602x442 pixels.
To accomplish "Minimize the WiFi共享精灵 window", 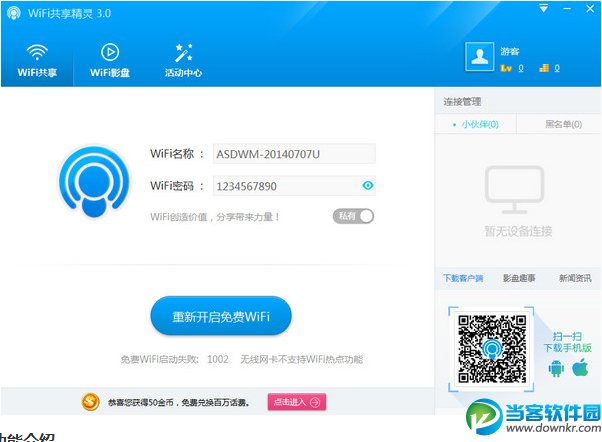I will (567, 8).
